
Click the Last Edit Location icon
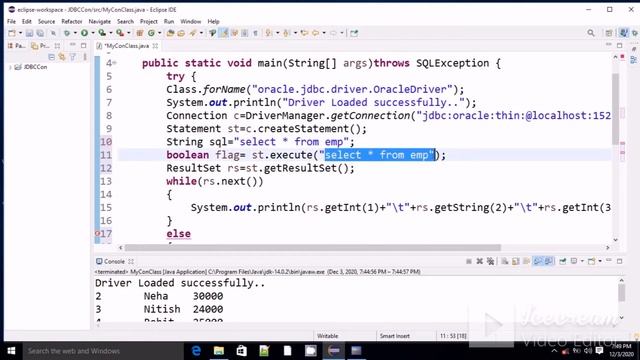pos(304,33)
